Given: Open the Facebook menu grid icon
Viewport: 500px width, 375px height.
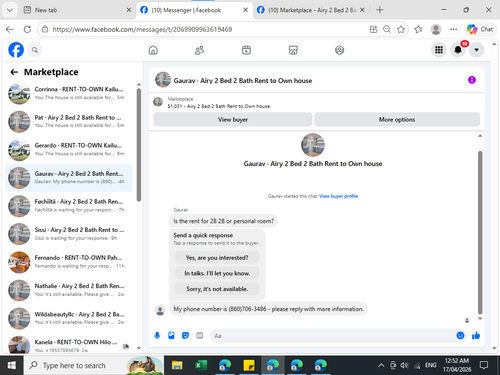Looking at the screenshot, I should [439, 50].
